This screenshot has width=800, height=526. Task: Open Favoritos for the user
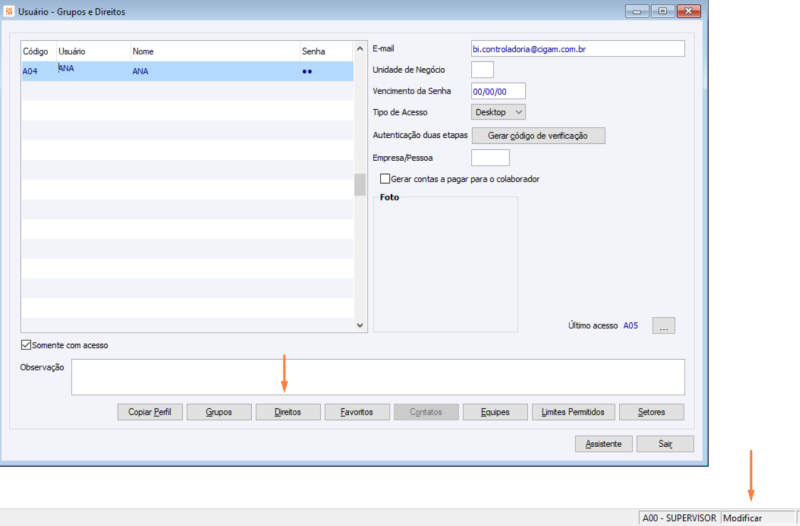point(357,412)
